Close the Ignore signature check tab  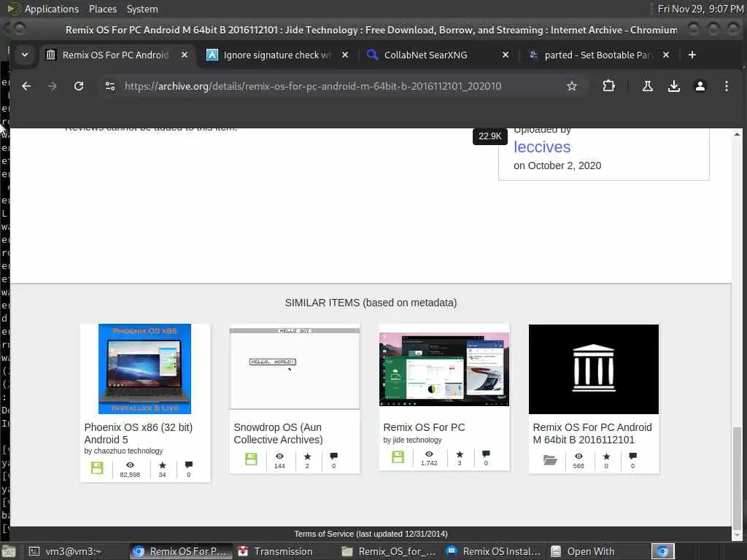345,55
